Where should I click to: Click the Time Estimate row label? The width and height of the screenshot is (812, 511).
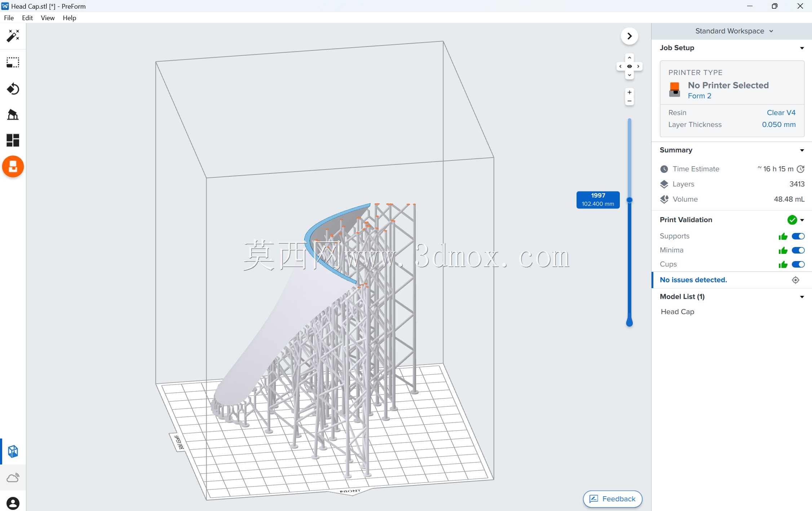pos(696,169)
